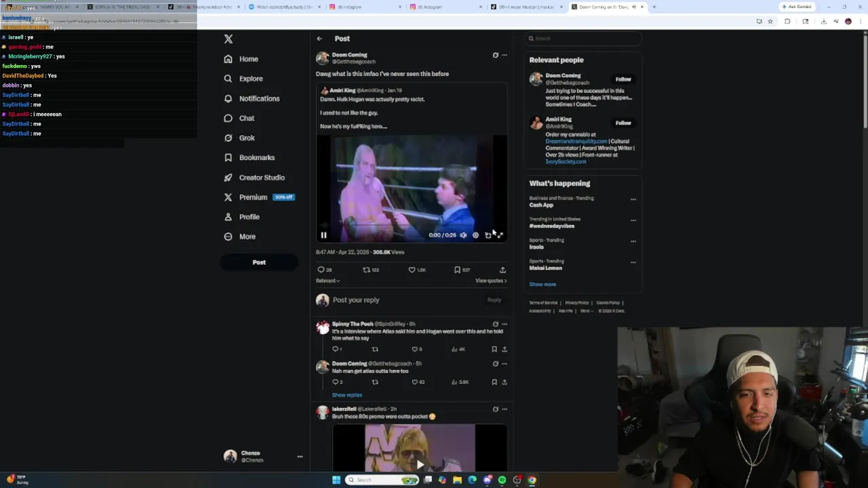Screen dimensions: 868x488
Task: Play the video in lakerzRell's reply
Action: [x=420, y=464]
